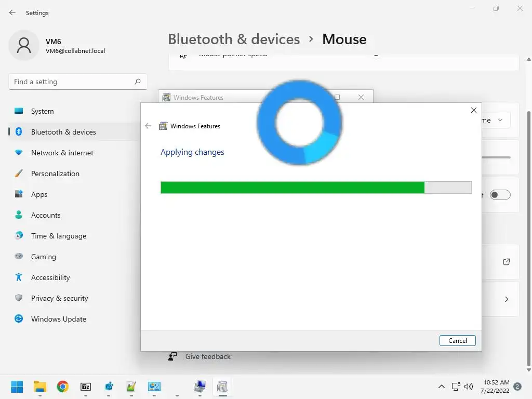Go back in Windows Features dialog
The width and height of the screenshot is (532, 399).
point(148,126)
